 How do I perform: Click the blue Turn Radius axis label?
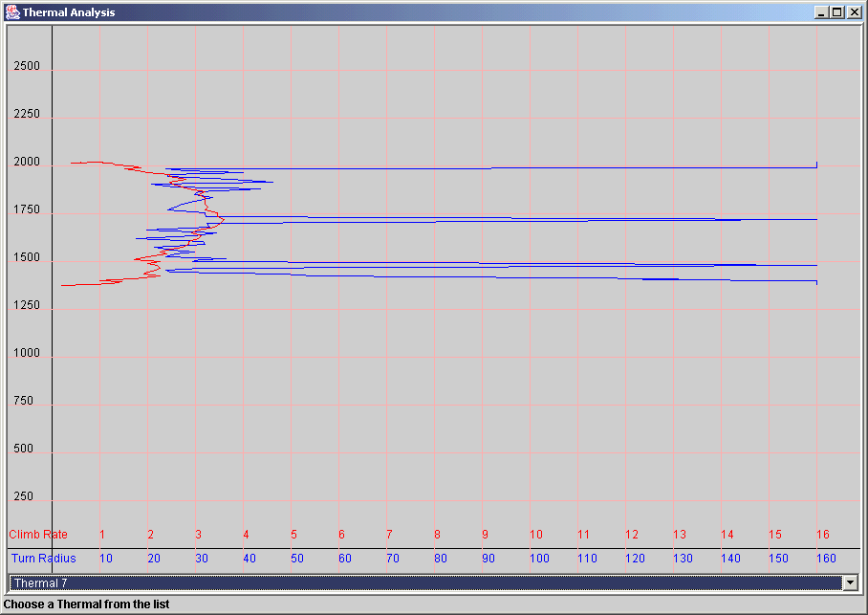click(x=44, y=559)
